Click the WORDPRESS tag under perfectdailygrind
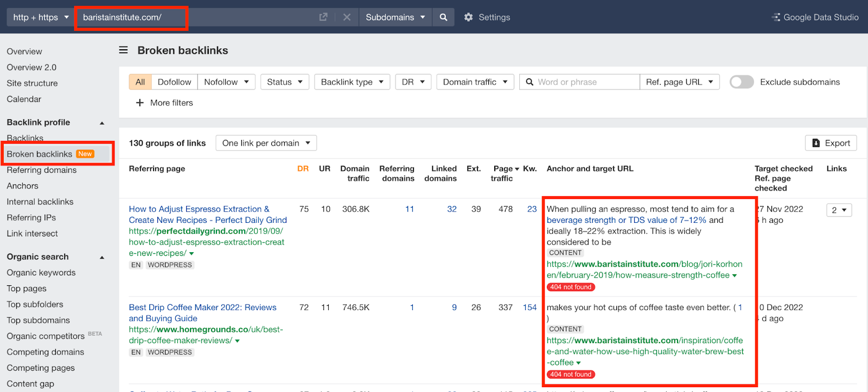The height and width of the screenshot is (392, 868). coord(170,265)
